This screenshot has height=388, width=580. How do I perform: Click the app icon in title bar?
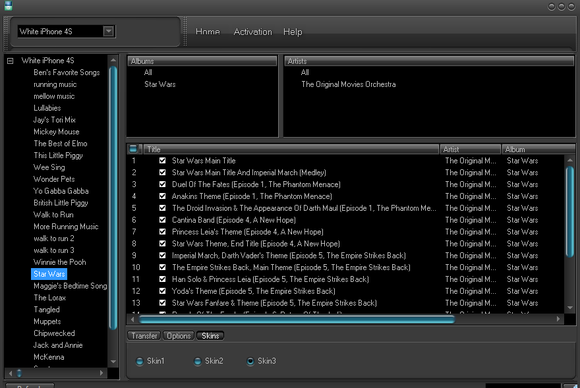pyautogui.click(x=8, y=6)
